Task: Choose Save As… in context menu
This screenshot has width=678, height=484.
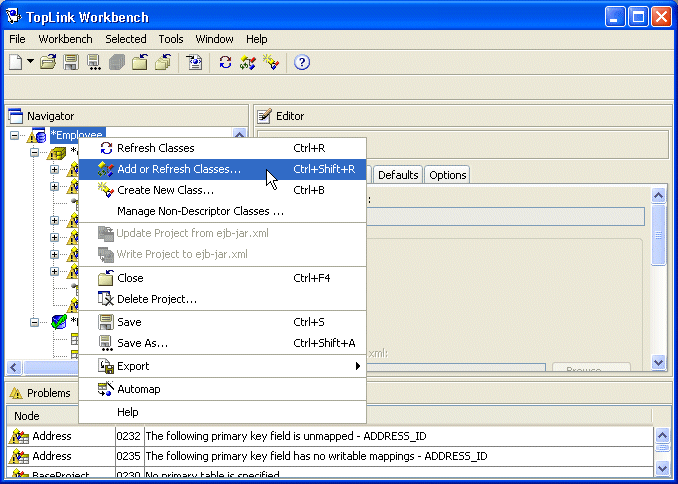Action: [223, 343]
